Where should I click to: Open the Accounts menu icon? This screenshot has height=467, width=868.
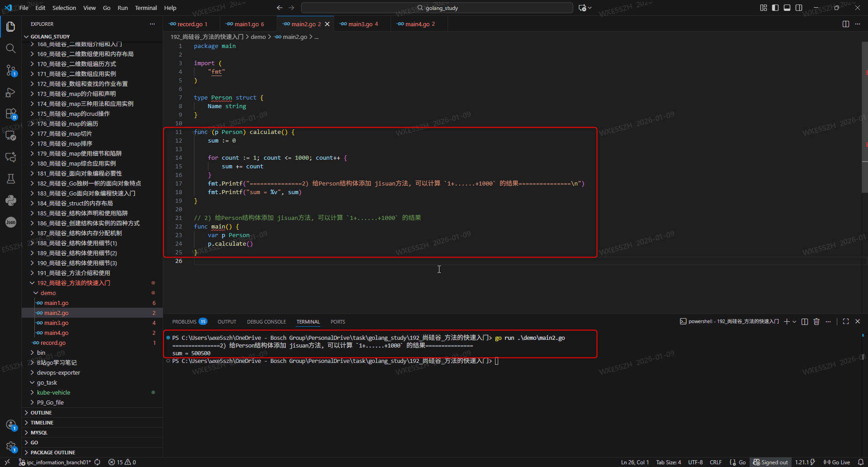11,425
